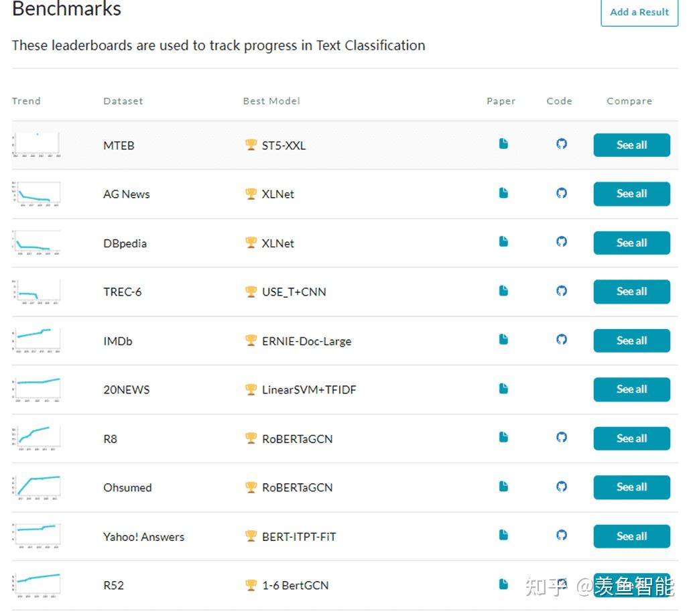Open the paper icon for 20NEWS row
This screenshot has width=693, height=616.
(503, 388)
